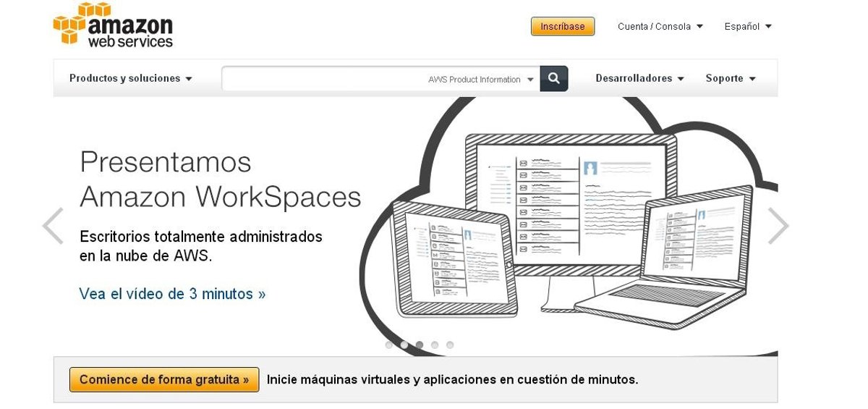Select the last carousel indicator dot

(x=450, y=345)
